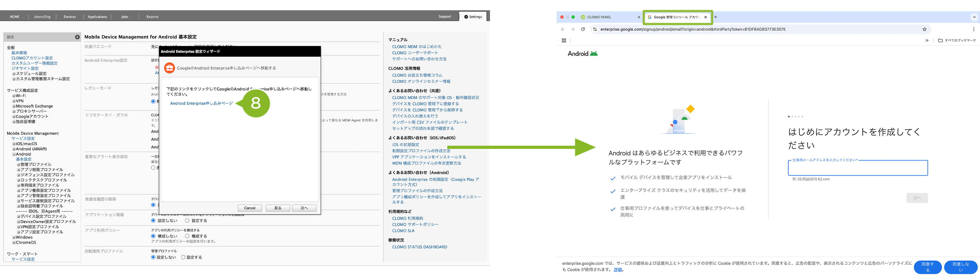The width and height of the screenshot is (980, 276).
Task: Click the tab search dropdown arrow
Action: tap(974, 17)
